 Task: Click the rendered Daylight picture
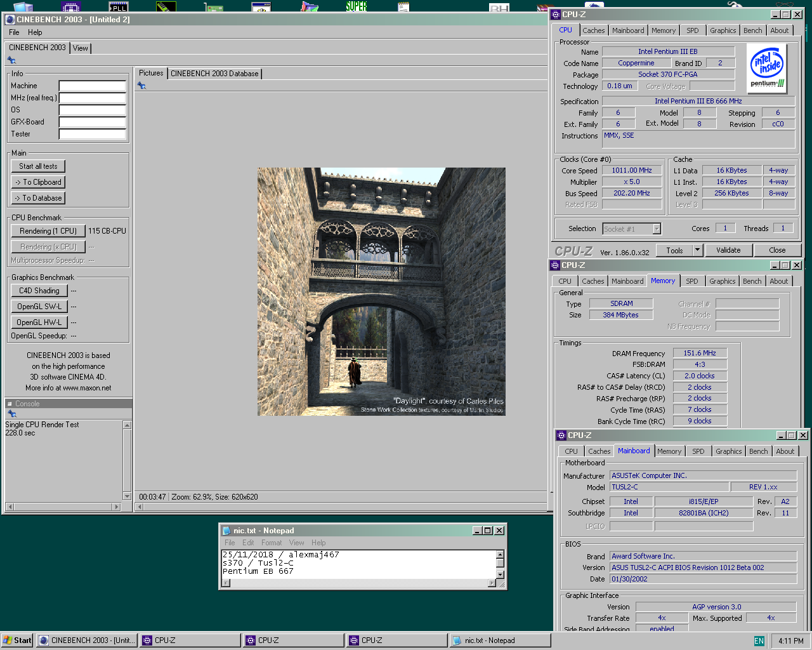[x=381, y=291]
